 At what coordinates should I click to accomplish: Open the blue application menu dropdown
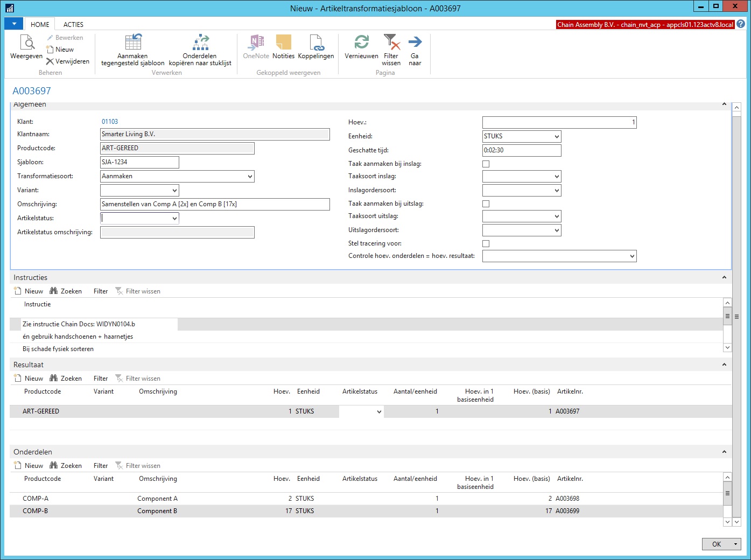point(13,24)
